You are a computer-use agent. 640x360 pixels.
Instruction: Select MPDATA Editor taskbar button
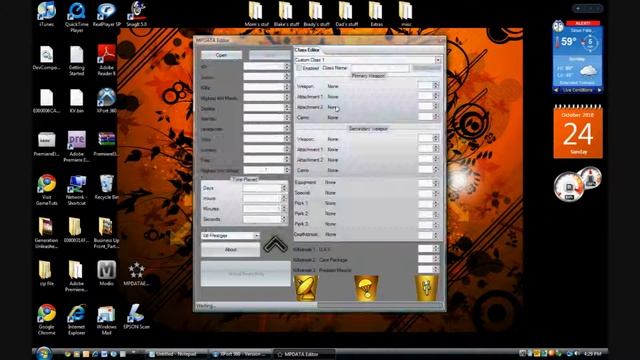point(304,354)
